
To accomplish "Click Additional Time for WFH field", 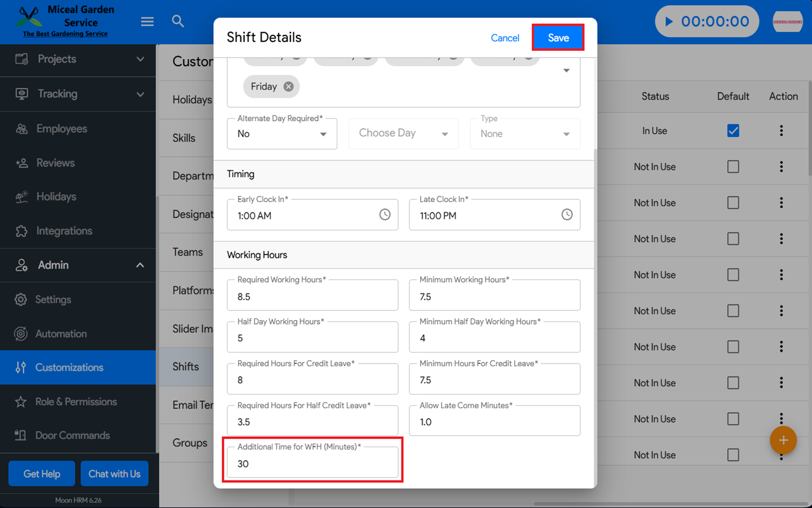I will 312,464.
